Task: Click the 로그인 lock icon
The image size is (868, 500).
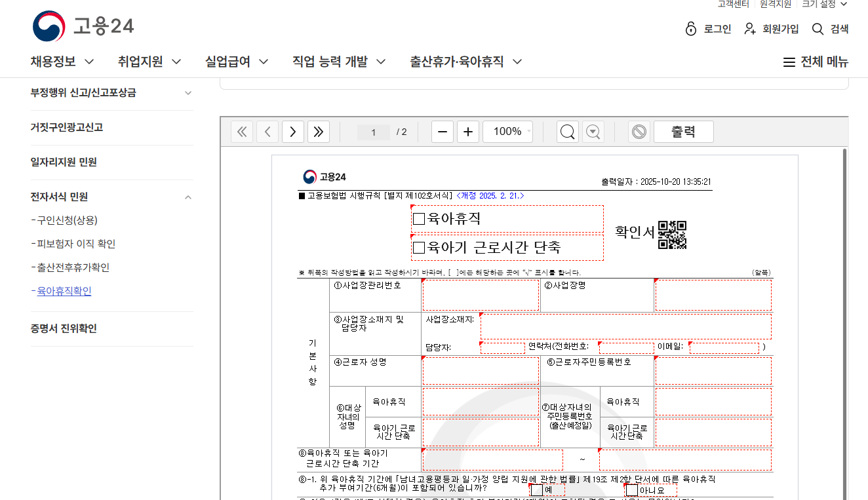Action: point(690,29)
